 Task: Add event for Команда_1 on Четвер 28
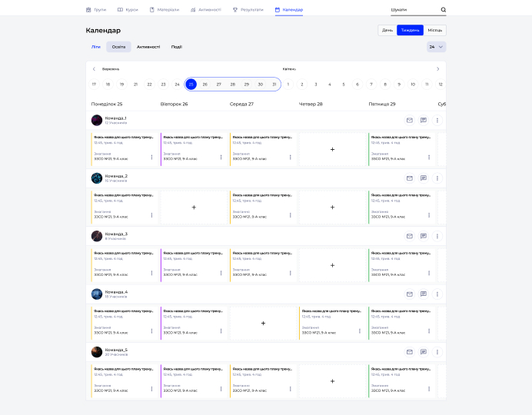[x=332, y=150]
